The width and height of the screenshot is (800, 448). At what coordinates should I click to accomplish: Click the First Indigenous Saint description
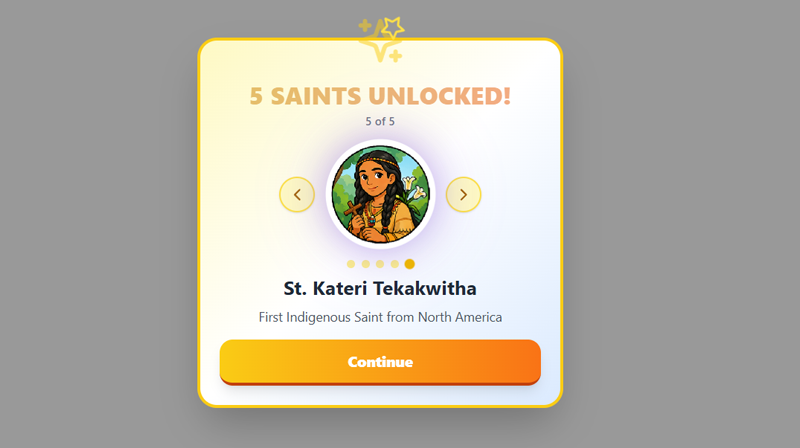pos(380,317)
